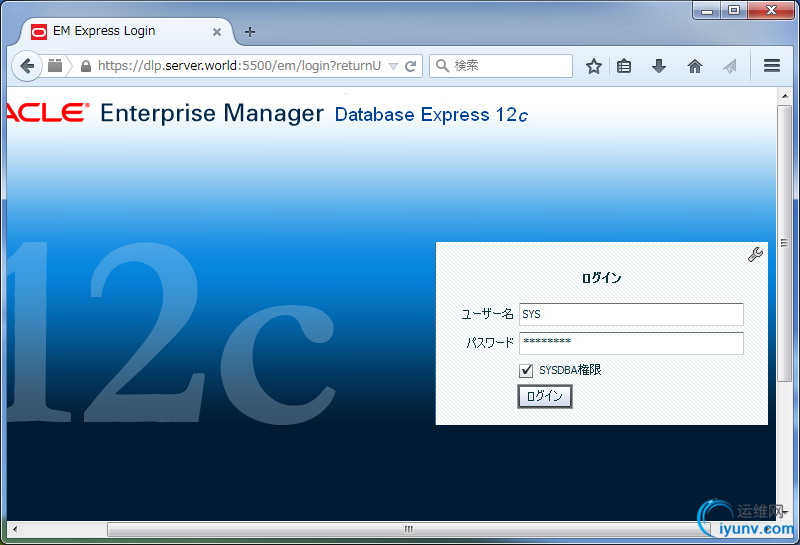
Task: Open the URL history dropdown arrow
Action: (x=393, y=66)
